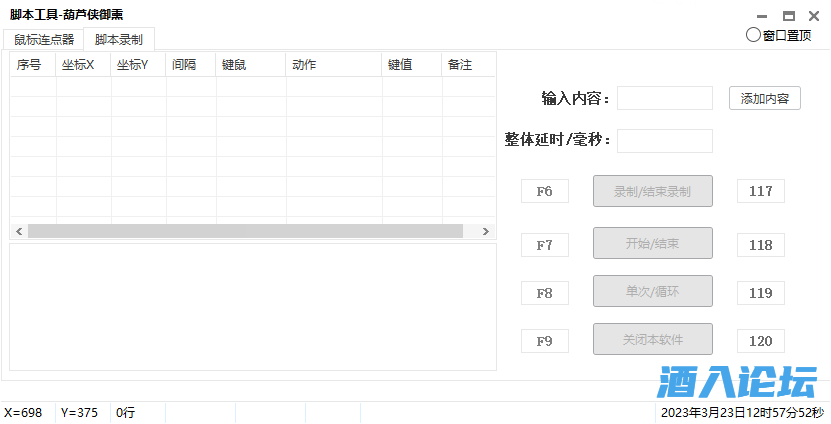Click the 输入内容 input field
The image size is (831, 424).
click(x=665, y=98)
